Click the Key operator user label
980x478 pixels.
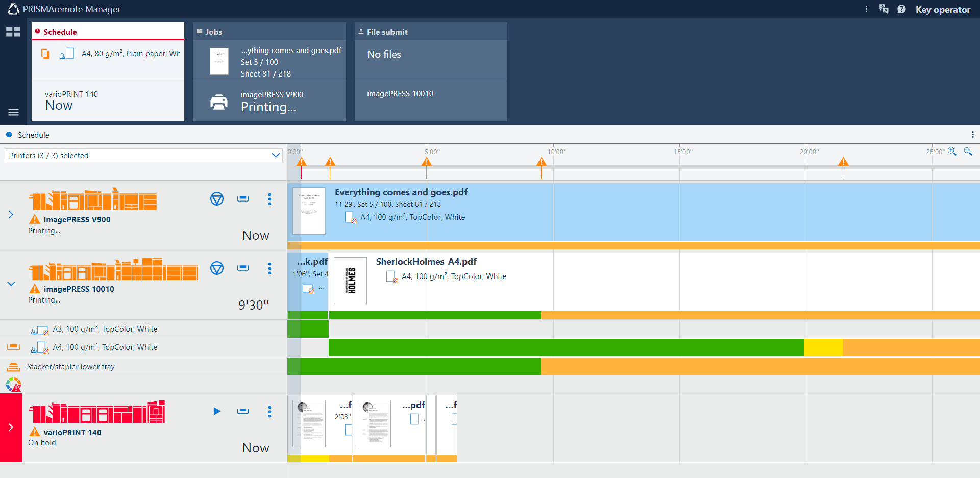pos(943,10)
